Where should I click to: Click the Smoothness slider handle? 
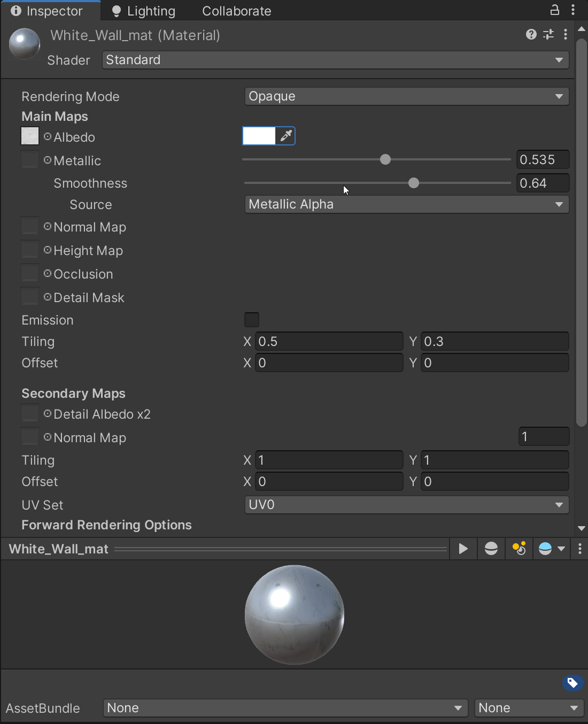(x=414, y=183)
